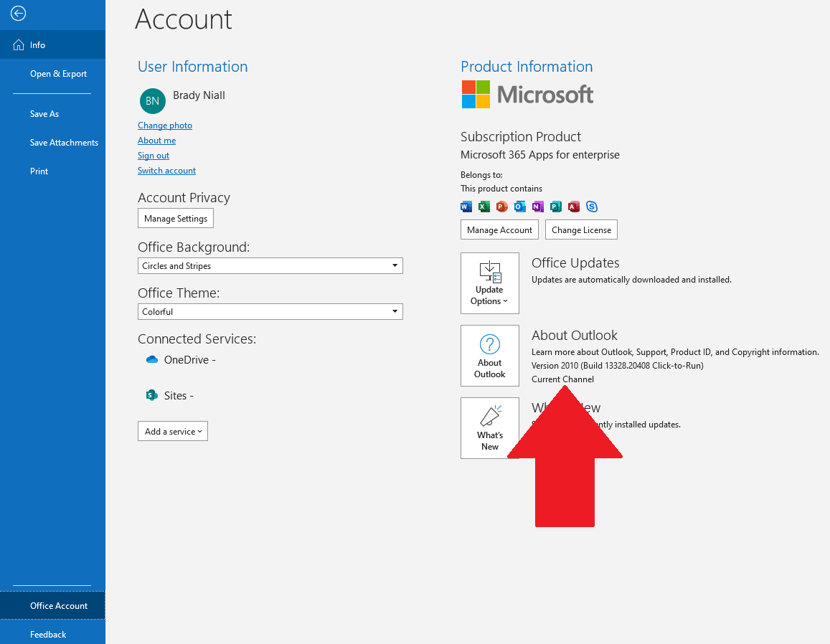Viewport: 830px width, 644px height.
Task: Click the Current Channel text
Action: point(562,379)
